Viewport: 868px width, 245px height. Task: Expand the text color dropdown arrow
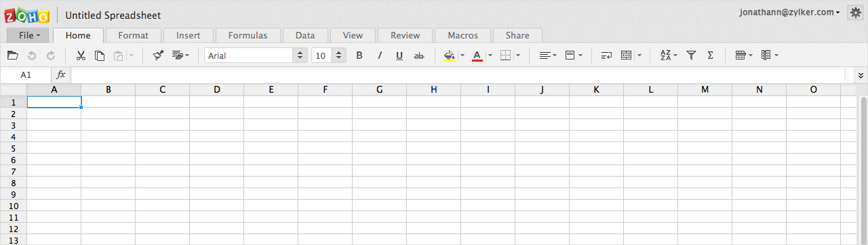(x=490, y=55)
